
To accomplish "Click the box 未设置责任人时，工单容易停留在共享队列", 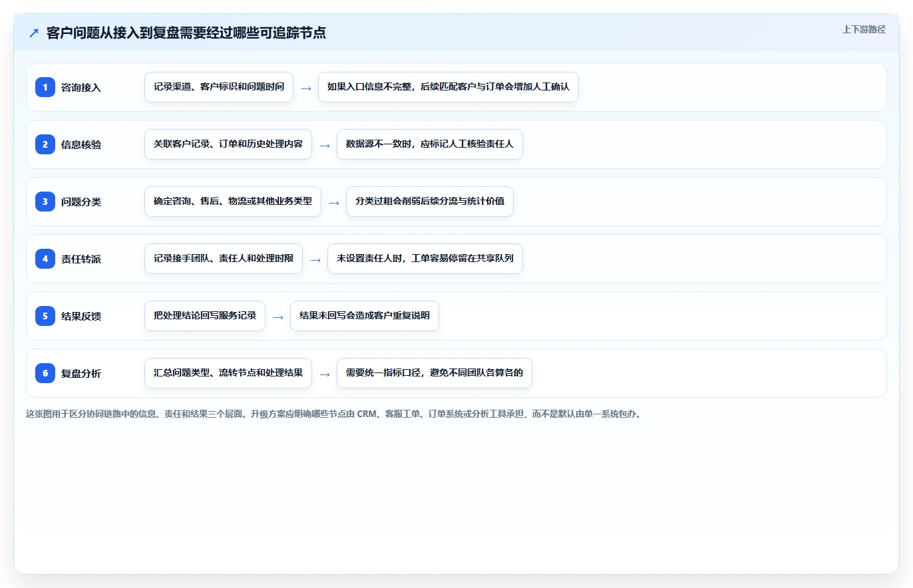I will click(x=425, y=259).
